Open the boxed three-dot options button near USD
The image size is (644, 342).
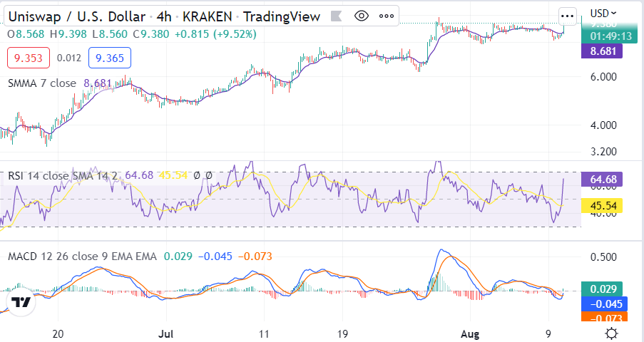click(x=567, y=16)
